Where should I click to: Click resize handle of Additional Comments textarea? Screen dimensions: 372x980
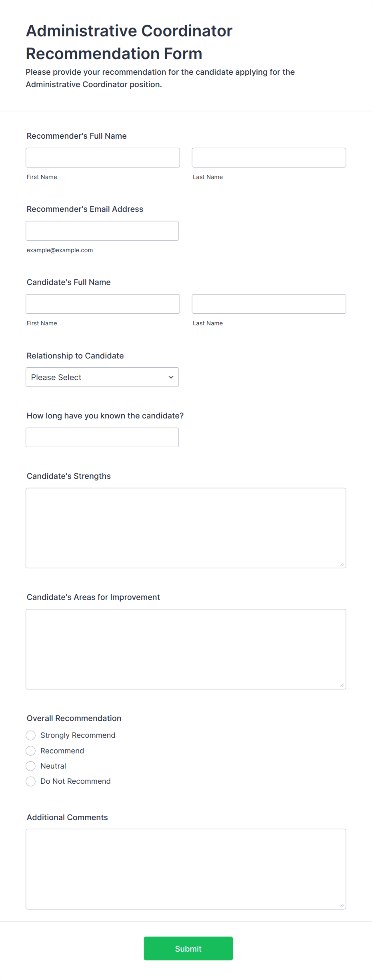(342, 905)
